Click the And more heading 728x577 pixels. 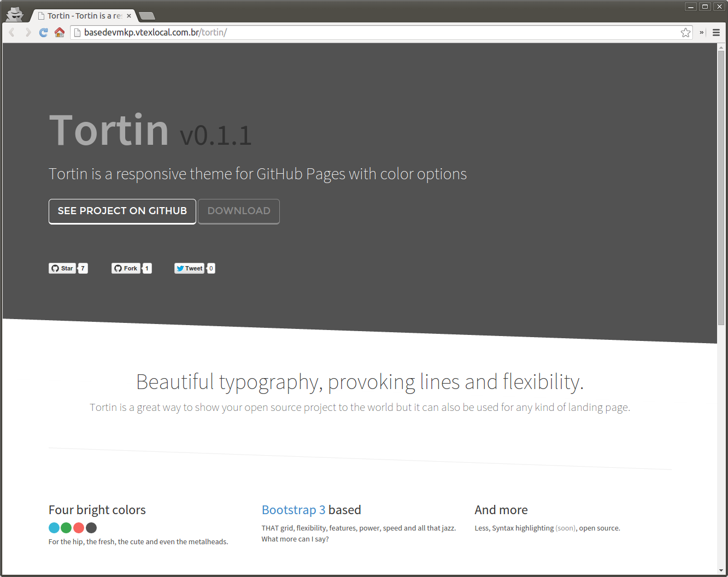coord(501,510)
